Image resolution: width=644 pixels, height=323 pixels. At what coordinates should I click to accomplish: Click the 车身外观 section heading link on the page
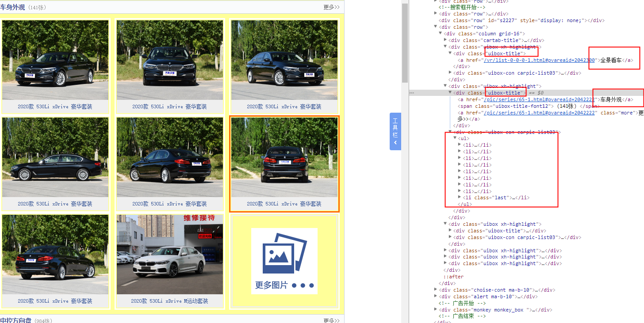tap(12, 7)
